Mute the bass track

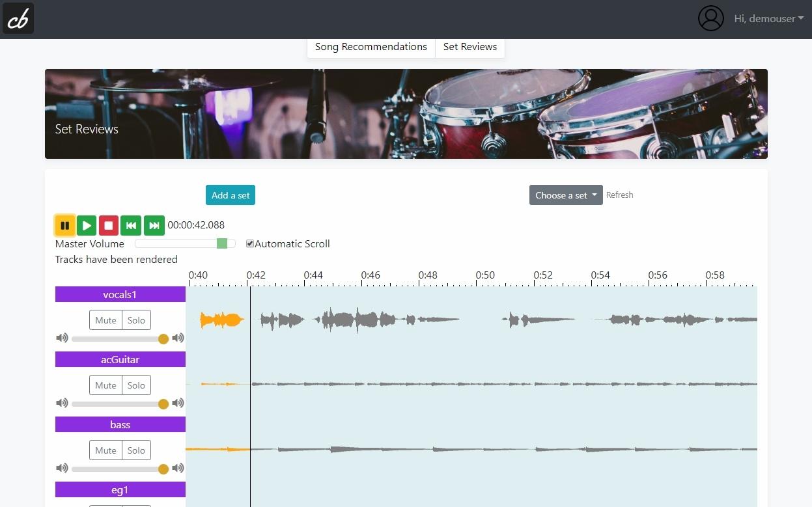[x=105, y=450]
